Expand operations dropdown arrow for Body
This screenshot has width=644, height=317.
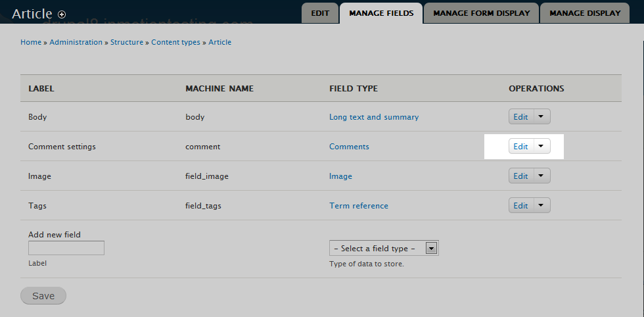pos(541,117)
